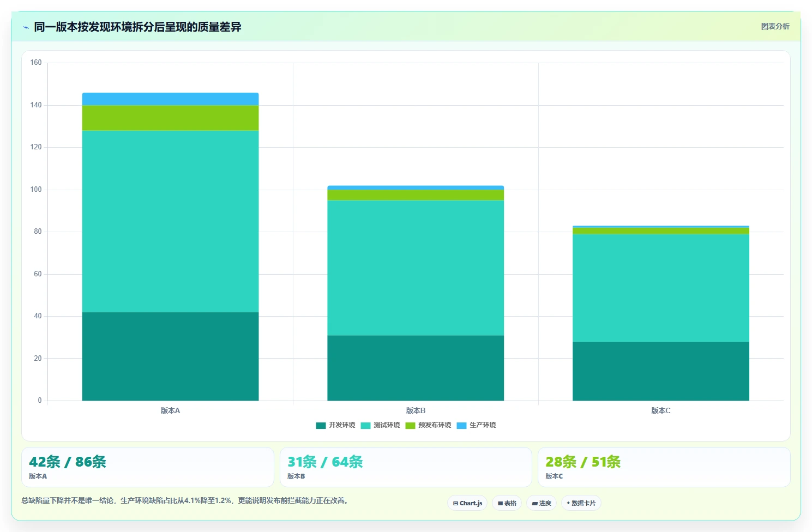
Task: Click the 版本A production blue bar segment
Action: (x=170, y=99)
